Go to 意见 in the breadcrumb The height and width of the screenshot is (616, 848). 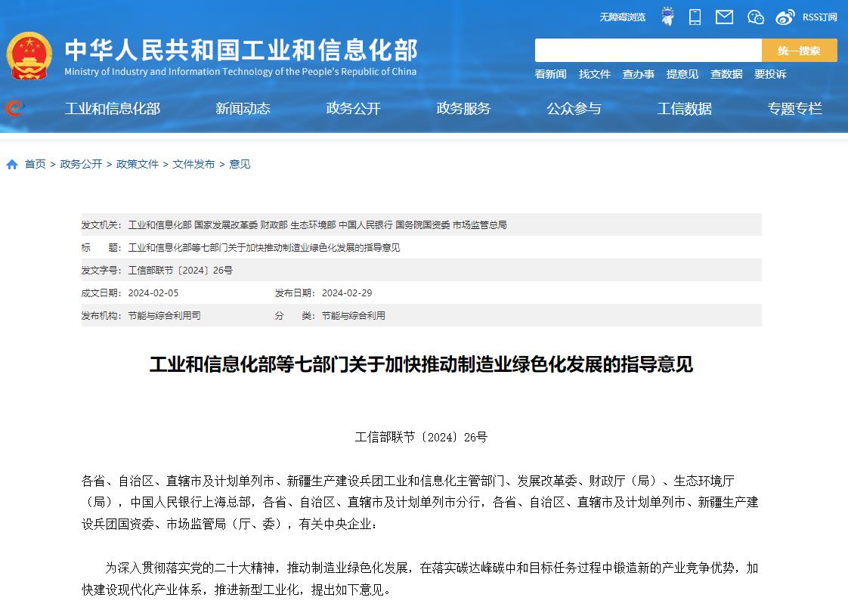(240, 165)
